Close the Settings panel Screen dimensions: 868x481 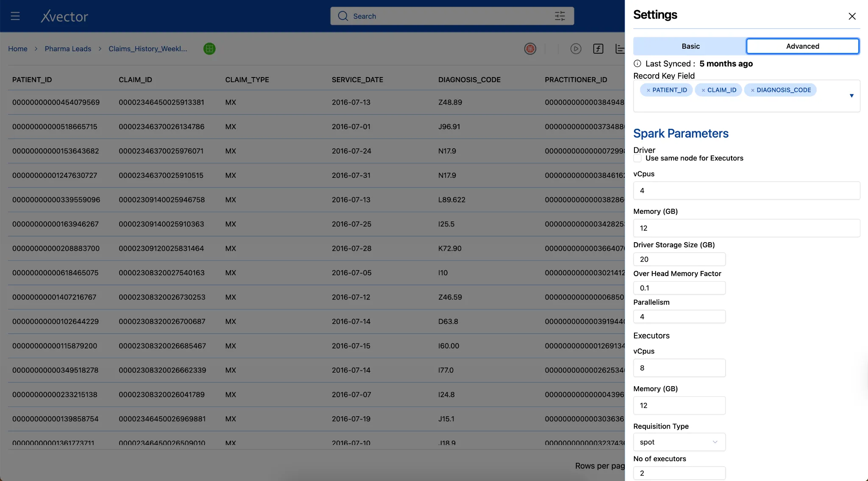tap(852, 16)
